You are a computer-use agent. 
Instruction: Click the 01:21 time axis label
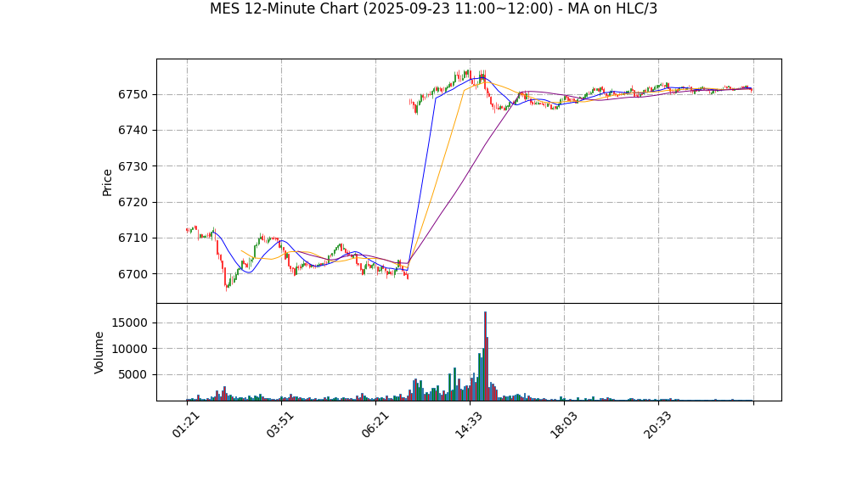pos(185,424)
